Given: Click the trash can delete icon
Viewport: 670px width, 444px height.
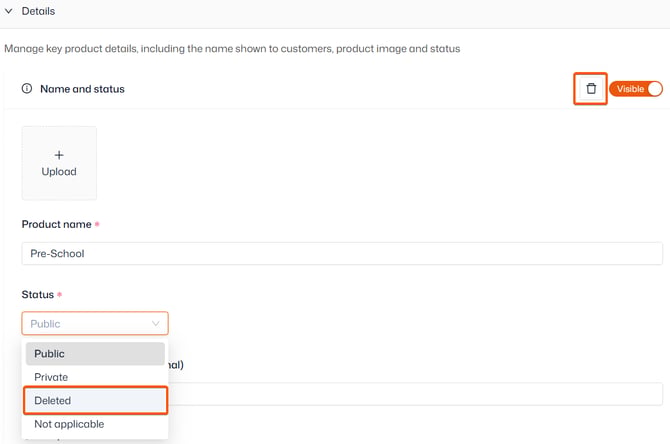Looking at the screenshot, I should (x=591, y=88).
